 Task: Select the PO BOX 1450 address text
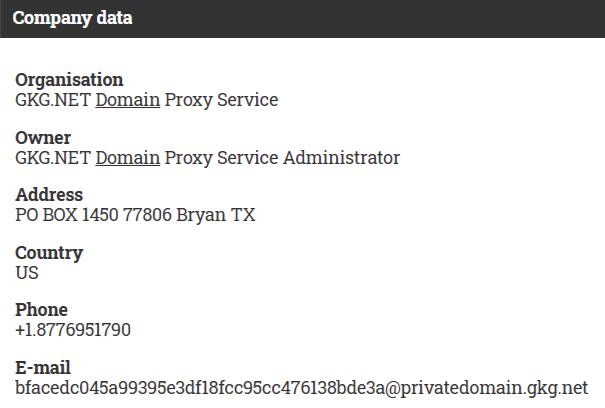(67, 215)
